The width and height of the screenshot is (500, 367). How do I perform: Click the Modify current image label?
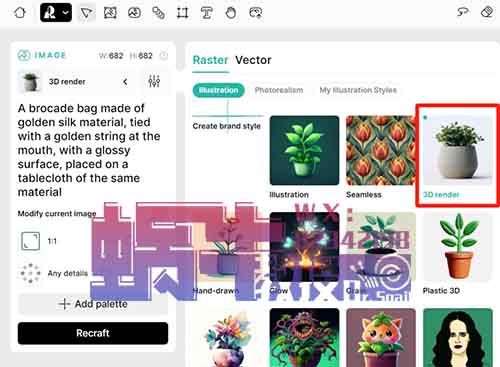point(57,214)
